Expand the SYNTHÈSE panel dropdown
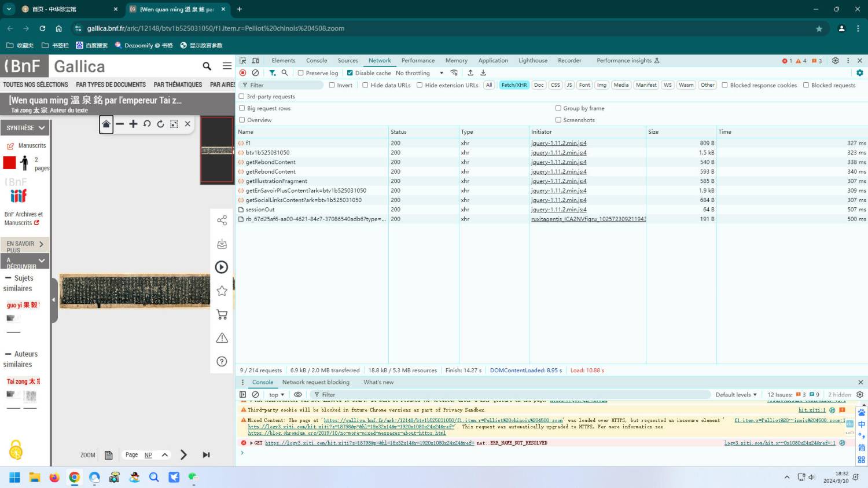The height and width of the screenshot is (488, 868). 25,128
